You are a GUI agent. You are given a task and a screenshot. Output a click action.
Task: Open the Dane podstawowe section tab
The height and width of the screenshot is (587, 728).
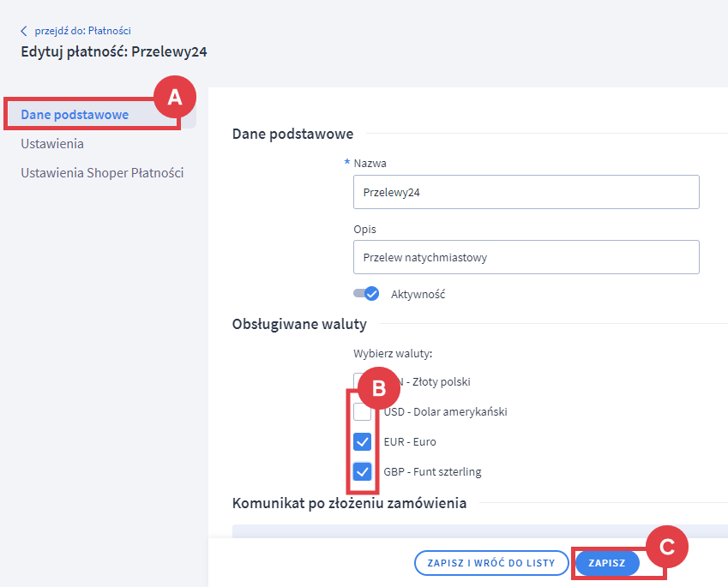(x=75, y=114)
